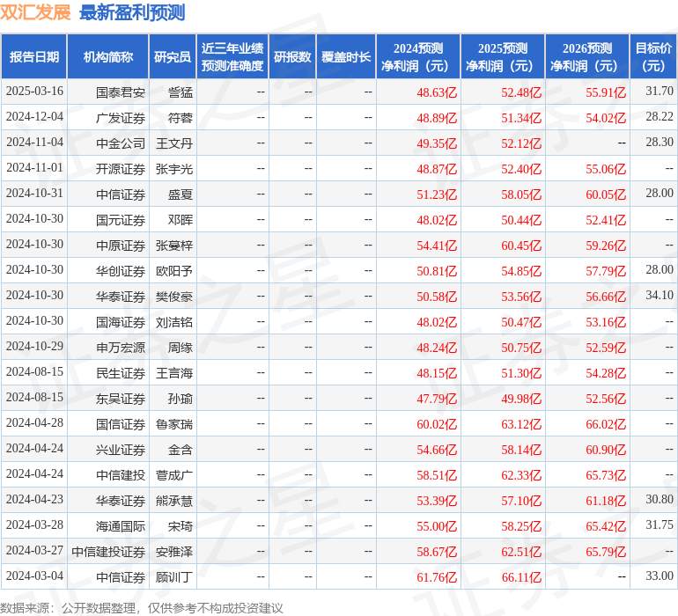678x616 pixels.
Task: Select the 60.02亿 profit value
Action: 437,424
